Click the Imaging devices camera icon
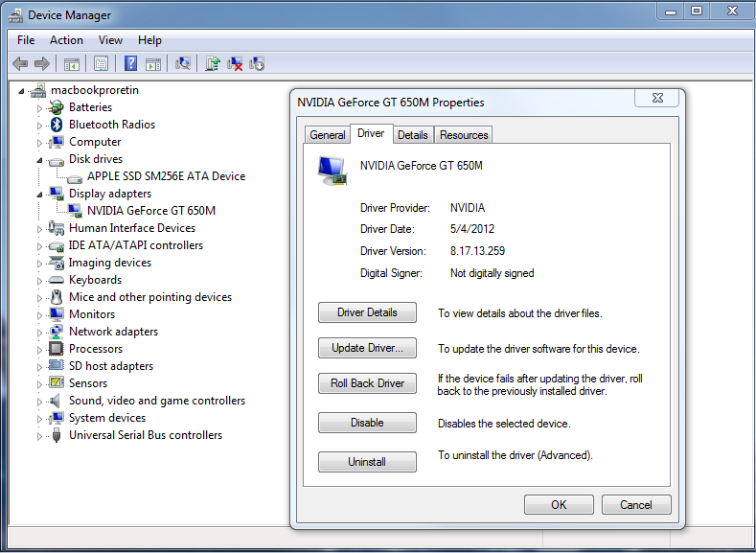This screenshot has width=756, height=553. pos(57,263)
